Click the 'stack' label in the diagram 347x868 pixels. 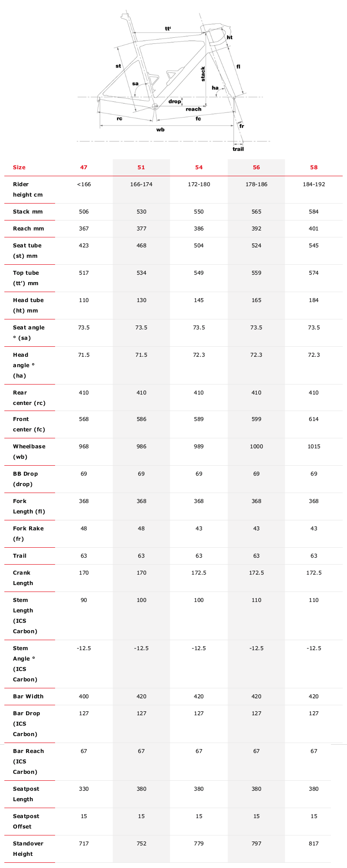click(x=203, y=74)
